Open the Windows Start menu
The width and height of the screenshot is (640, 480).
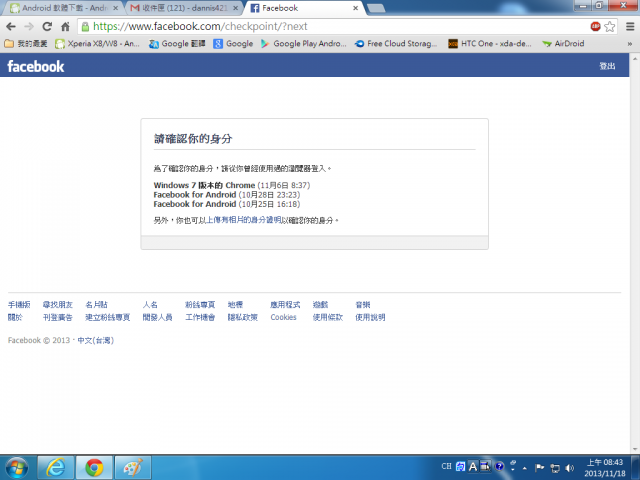coord(16,468)
